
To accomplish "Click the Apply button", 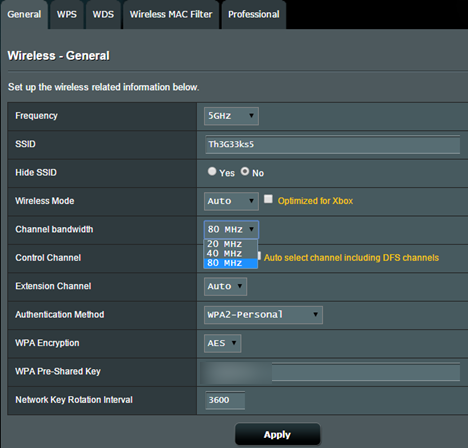I will click(x=277, y=434).
